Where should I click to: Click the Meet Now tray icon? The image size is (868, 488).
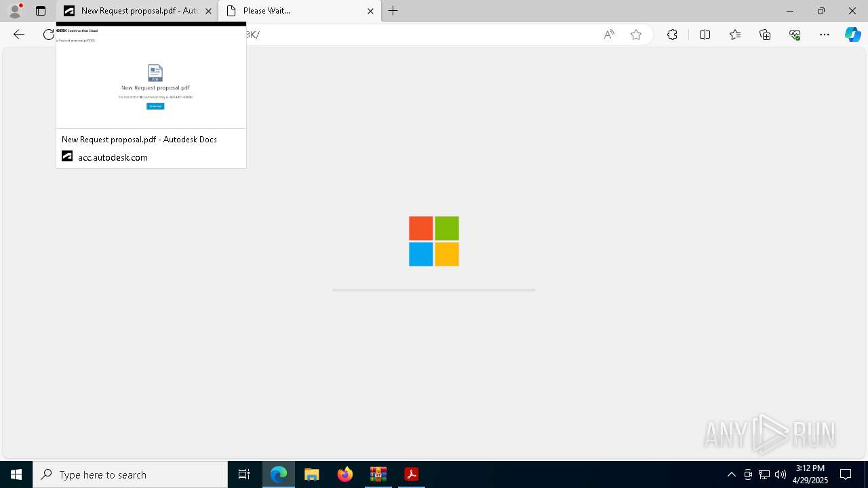748,474
